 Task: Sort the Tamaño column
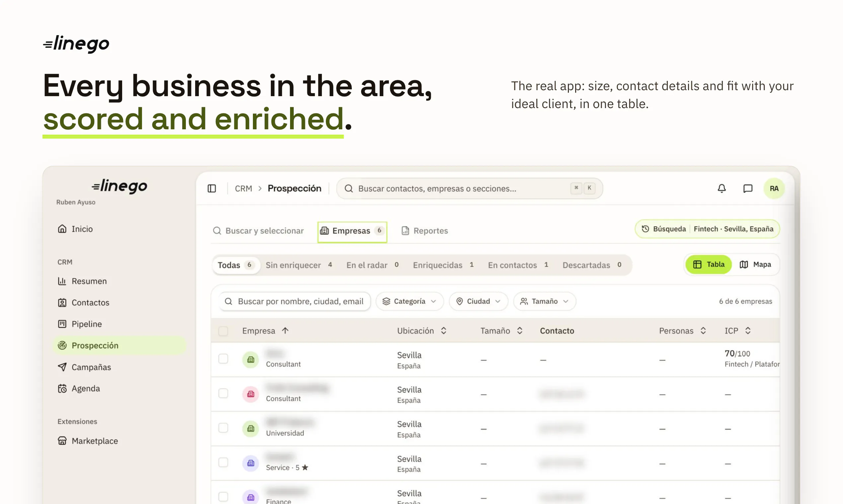(x=520, y=331)
